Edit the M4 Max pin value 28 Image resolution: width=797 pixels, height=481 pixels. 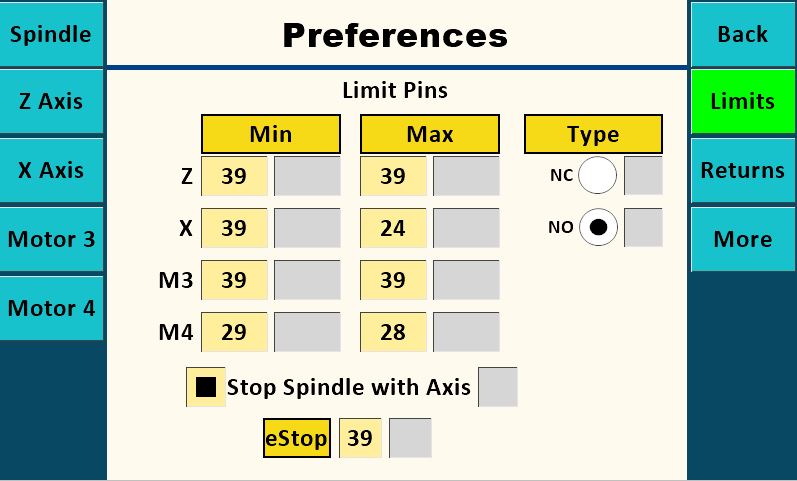pos(393,332)
